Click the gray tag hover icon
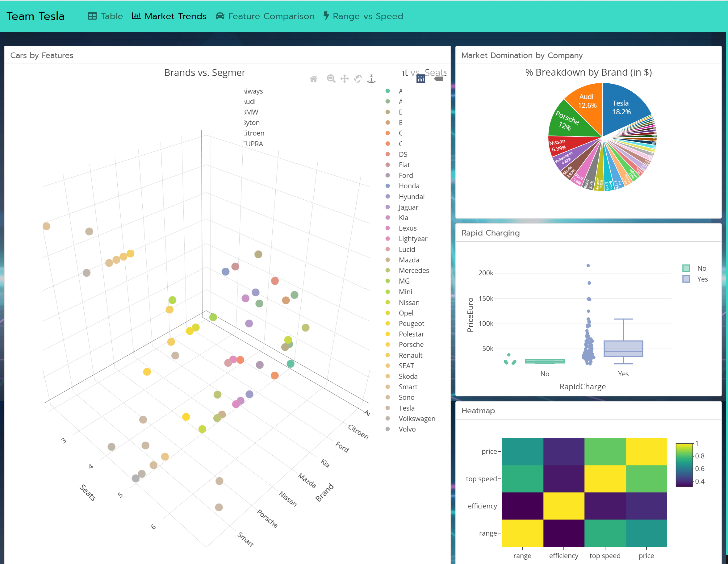The height and width of the screenshot is (564, 728). point(438,79)
